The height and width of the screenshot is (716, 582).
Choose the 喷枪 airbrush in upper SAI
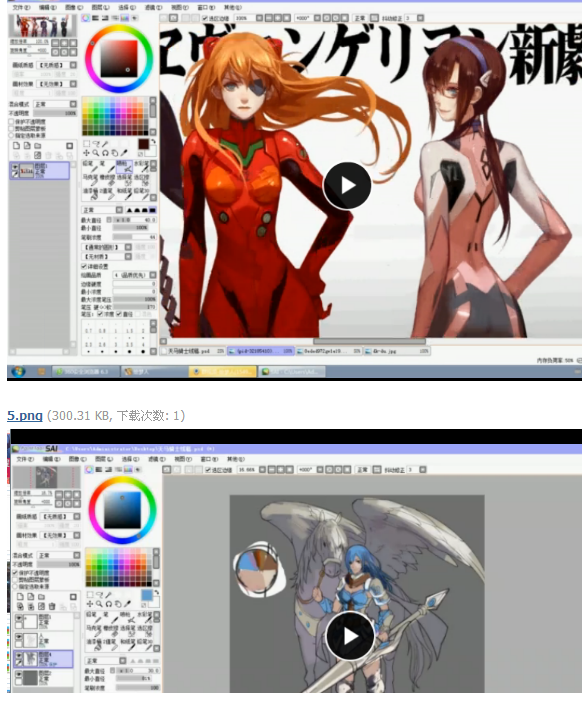[124, 166]
